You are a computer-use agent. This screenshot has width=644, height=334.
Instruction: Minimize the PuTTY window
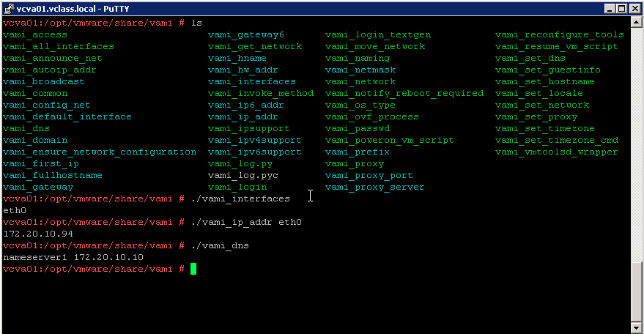pos(610,9)
